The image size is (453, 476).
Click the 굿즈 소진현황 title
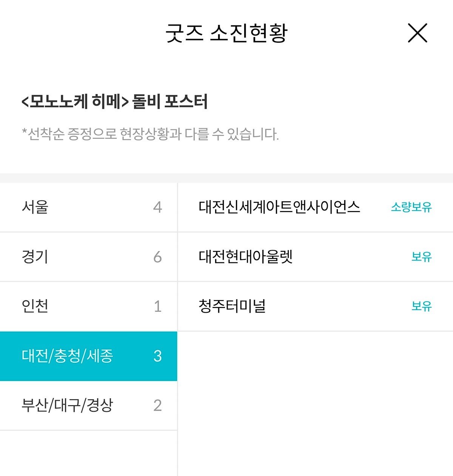(226, 33)
